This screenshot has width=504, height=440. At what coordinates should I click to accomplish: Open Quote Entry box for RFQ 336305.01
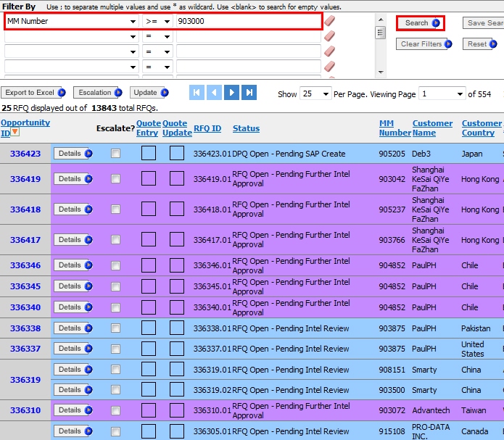(x=149, y=431)
